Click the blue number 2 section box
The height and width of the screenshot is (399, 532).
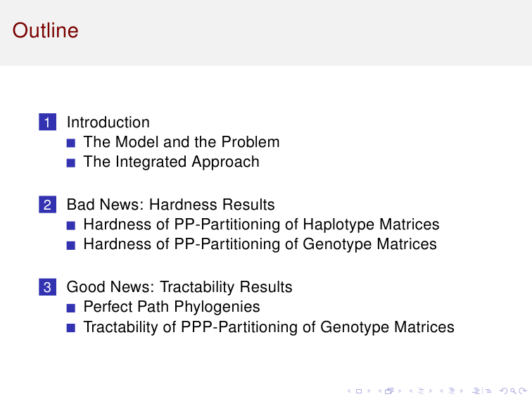click(x=48, y=205)
